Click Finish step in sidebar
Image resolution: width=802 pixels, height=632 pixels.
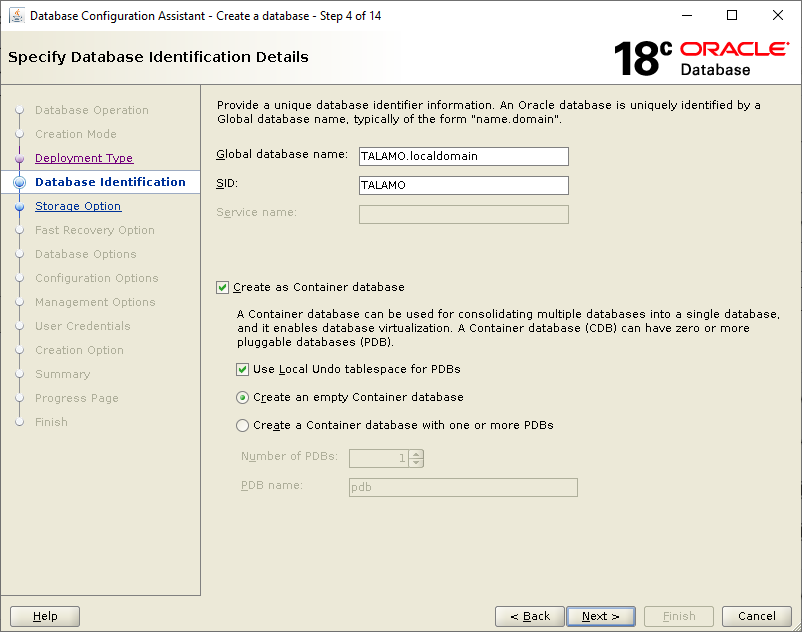coord(51,422)
